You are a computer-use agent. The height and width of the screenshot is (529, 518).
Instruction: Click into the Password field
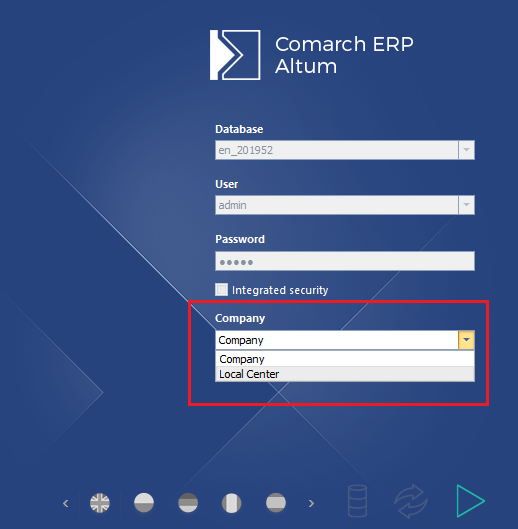(x=345, y=261)
